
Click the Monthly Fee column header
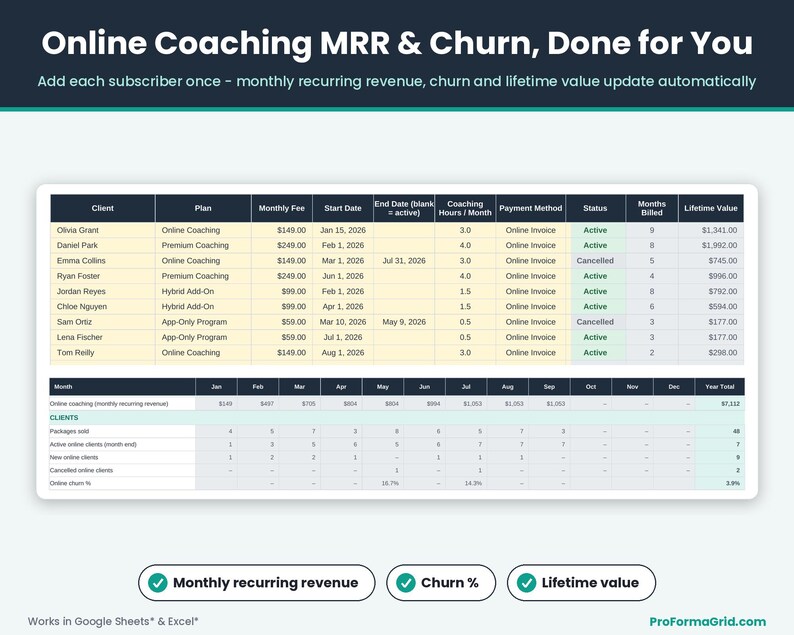coord(282,208)
